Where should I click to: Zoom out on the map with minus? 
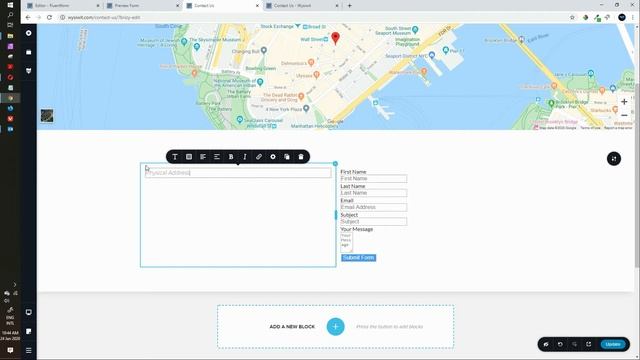click(624, 116)
